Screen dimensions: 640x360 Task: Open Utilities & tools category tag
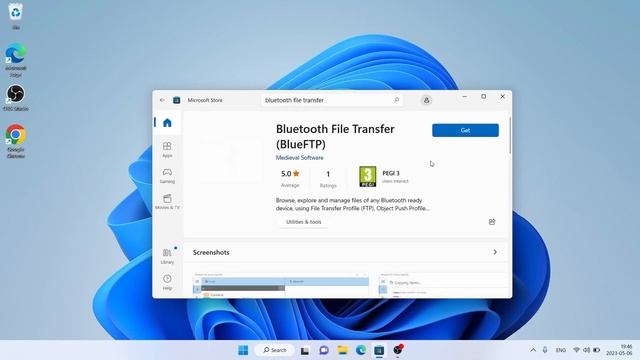304,222
